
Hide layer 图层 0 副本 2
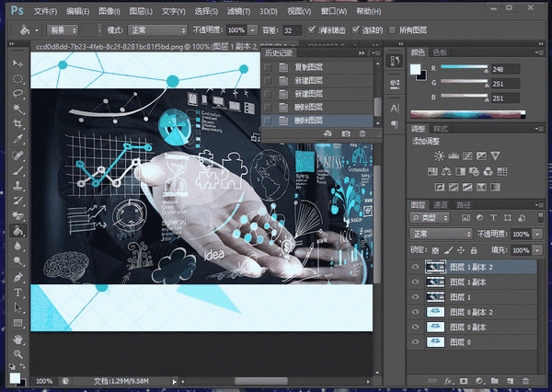click(416, 312)
